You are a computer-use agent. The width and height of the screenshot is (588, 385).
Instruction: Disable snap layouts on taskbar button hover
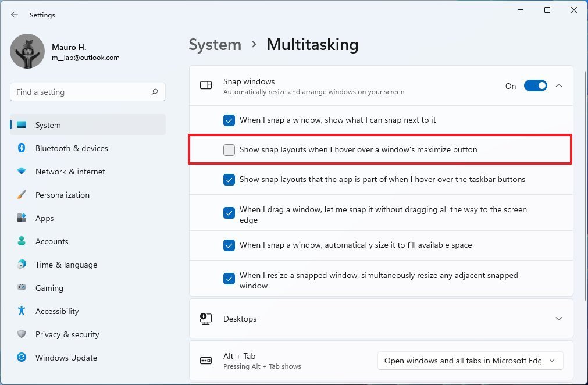click(x=229, y=180)
